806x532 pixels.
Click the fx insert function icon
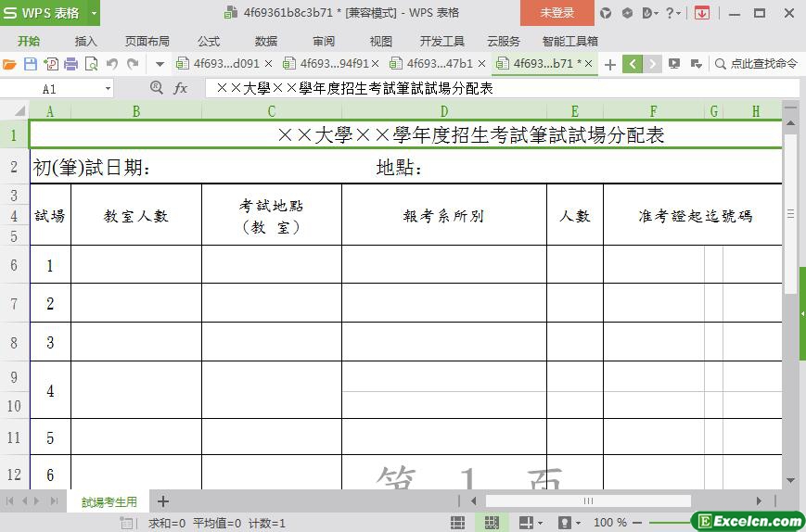pyautogui.click(x=181, y=88)
